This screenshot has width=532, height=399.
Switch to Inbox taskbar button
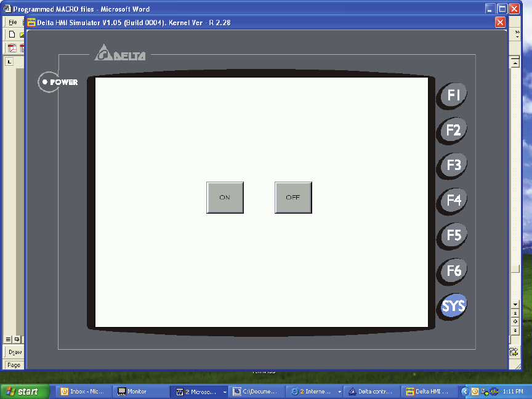pyautogui.click(x=84, y=392)
